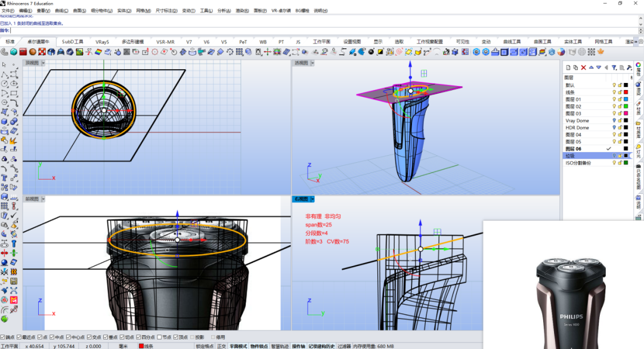The width and height of the screenshot is (644, 349).
Task: Select the HDR Dome layer row
Action: (597, 128)
